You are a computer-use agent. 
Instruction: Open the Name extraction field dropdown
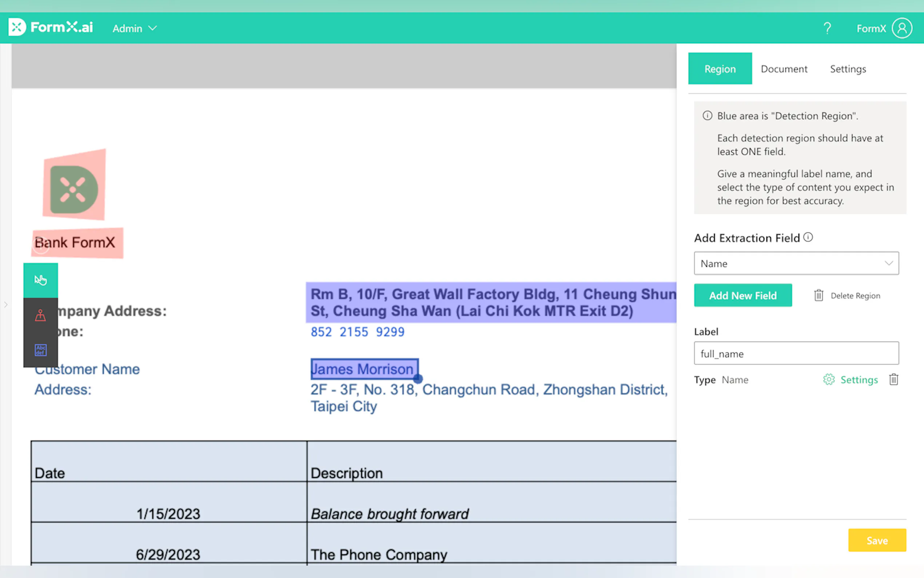pyautogui.click(x=796, y=264)
